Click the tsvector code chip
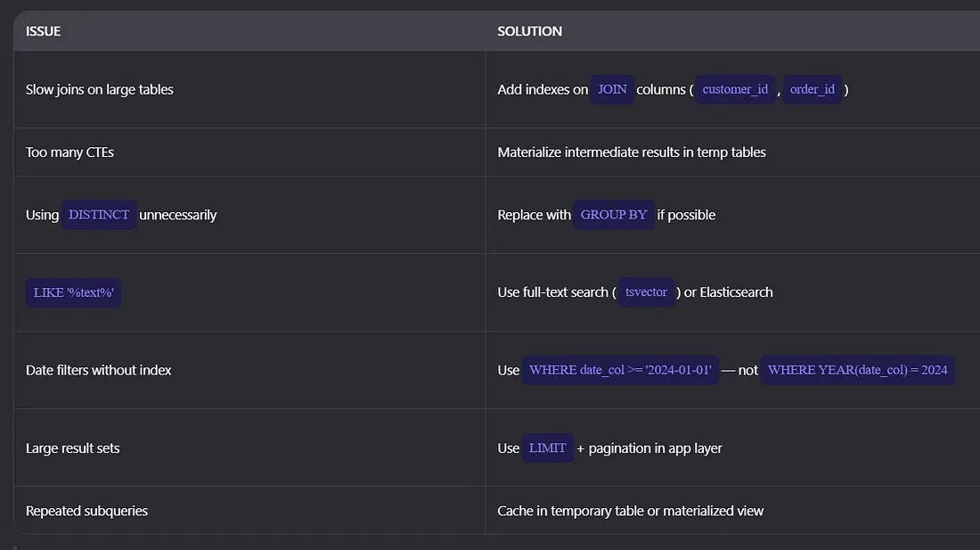 646,292
